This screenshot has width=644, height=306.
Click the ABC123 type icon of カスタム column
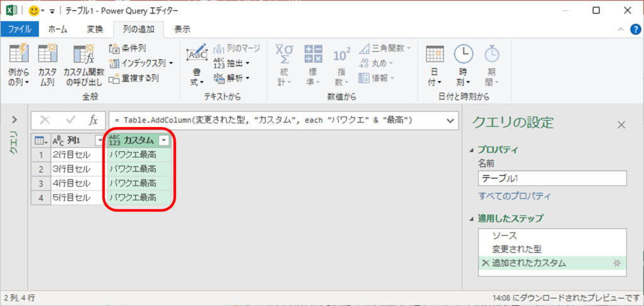pos(115,140)
